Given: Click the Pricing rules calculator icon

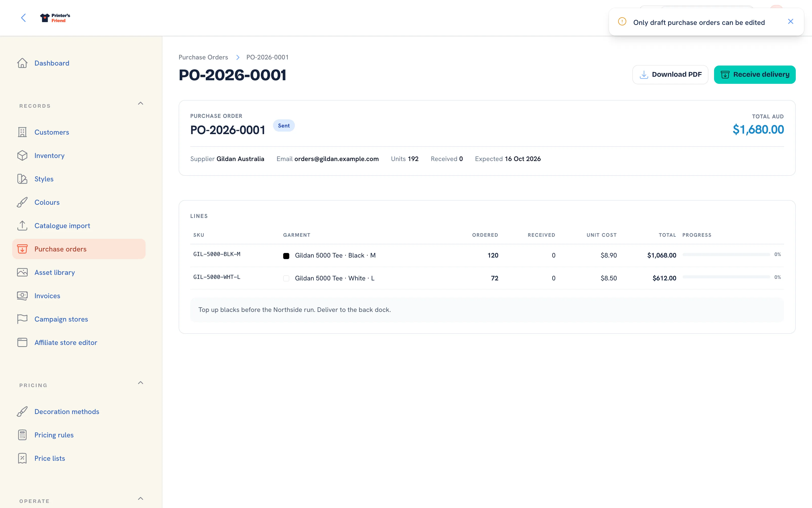Looking at the screenshot, I should coord(22,435).
